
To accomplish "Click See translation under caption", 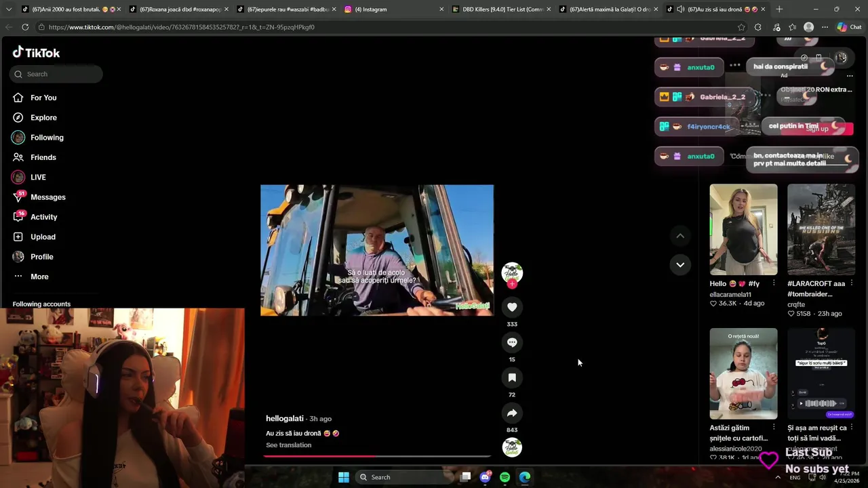I will pos(288,445).
